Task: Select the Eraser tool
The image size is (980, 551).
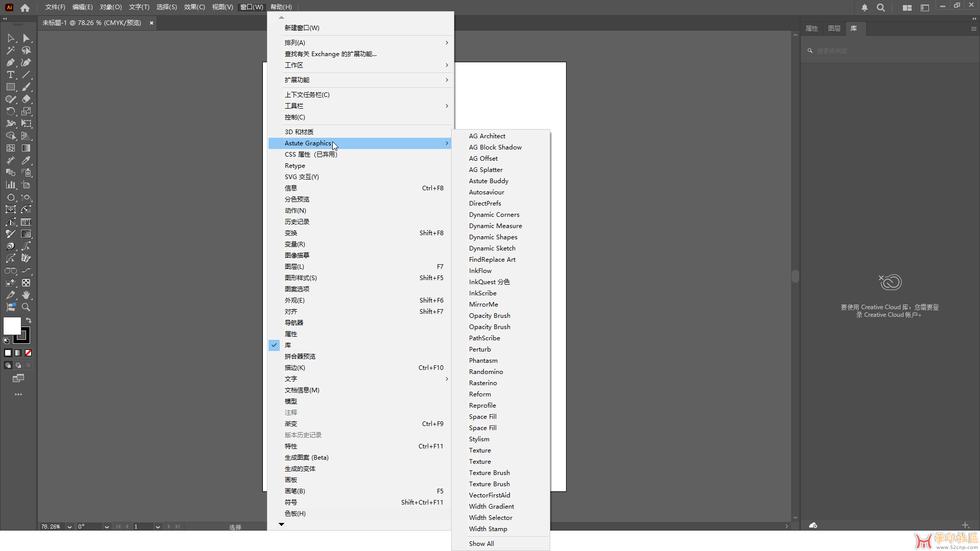Action: tap(26, 99)
